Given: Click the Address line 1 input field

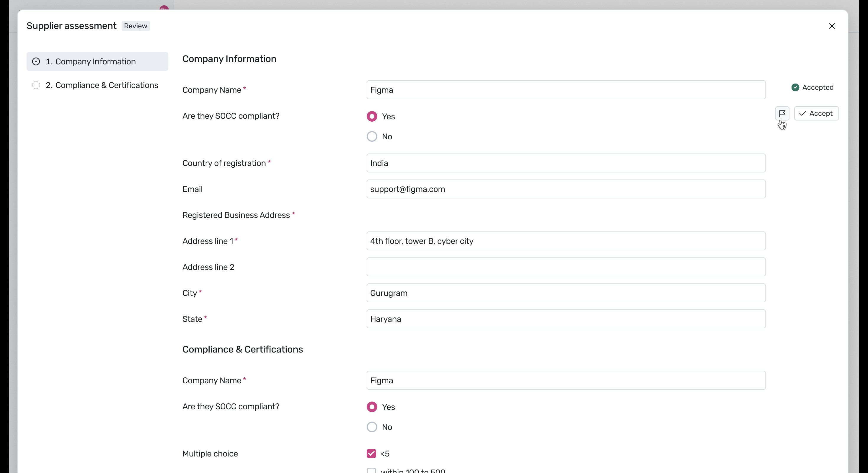Looking at the screenshot, I should click(566, 241).
